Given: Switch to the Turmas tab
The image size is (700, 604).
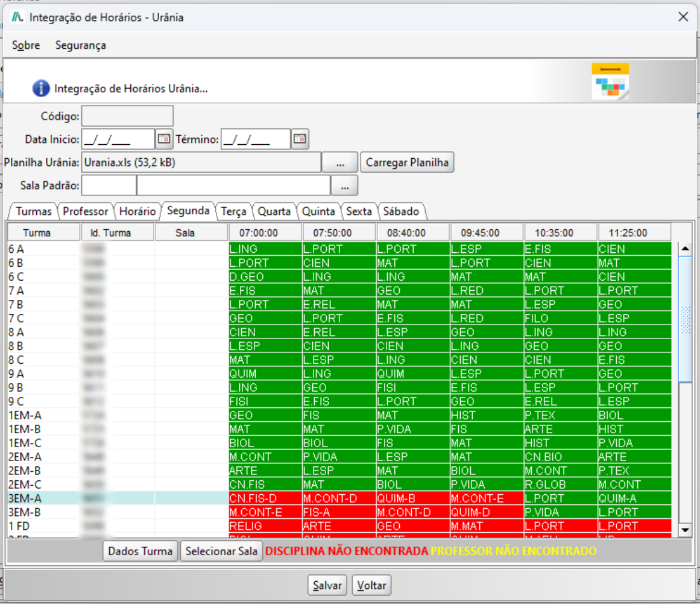Looking at the screenshot, I should [34, 211].
